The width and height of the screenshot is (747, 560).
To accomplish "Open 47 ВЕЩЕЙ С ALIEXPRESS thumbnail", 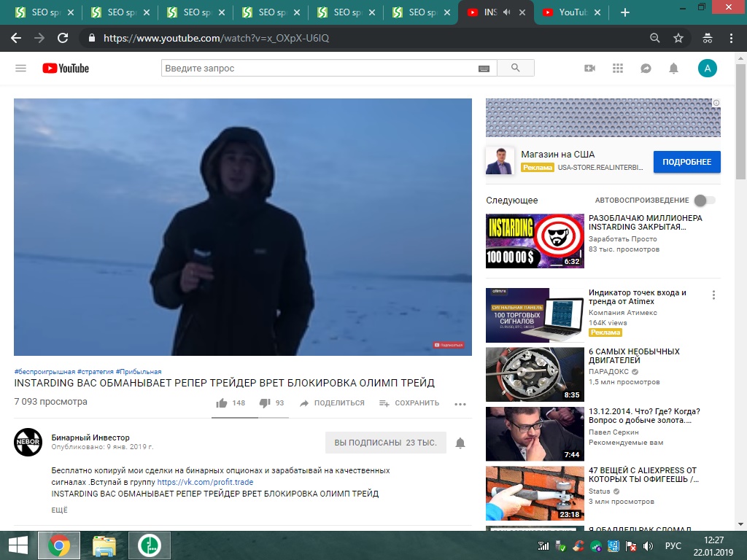I will point(535,493).
